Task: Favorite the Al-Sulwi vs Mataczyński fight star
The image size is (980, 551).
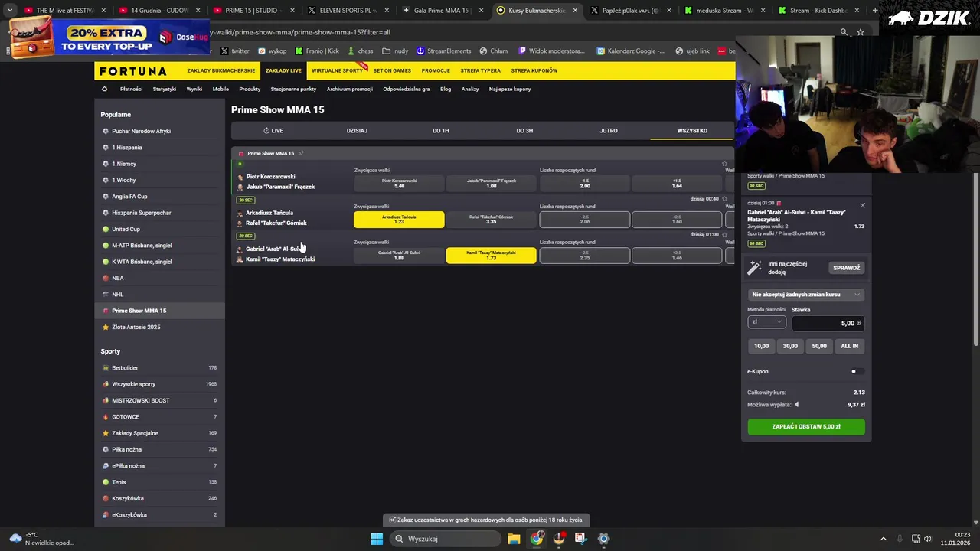Action: pyautogui.click(x=724, y=235)
